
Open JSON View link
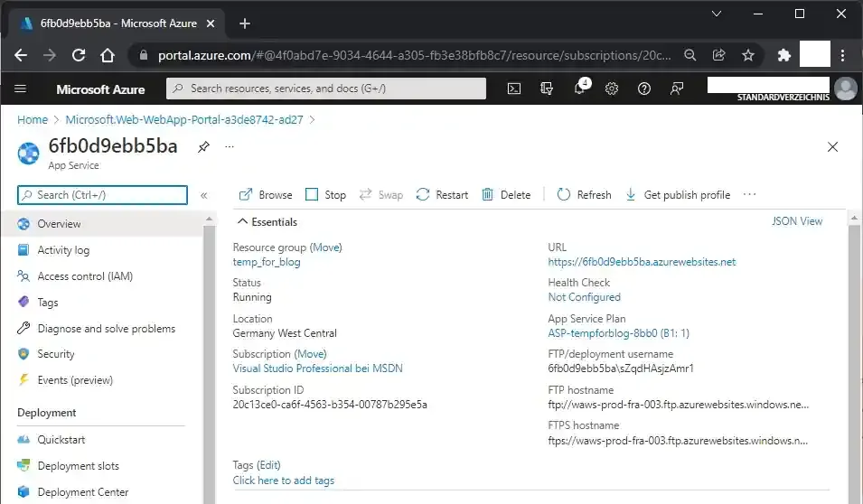pyautogui.click(x=797, y=221)
